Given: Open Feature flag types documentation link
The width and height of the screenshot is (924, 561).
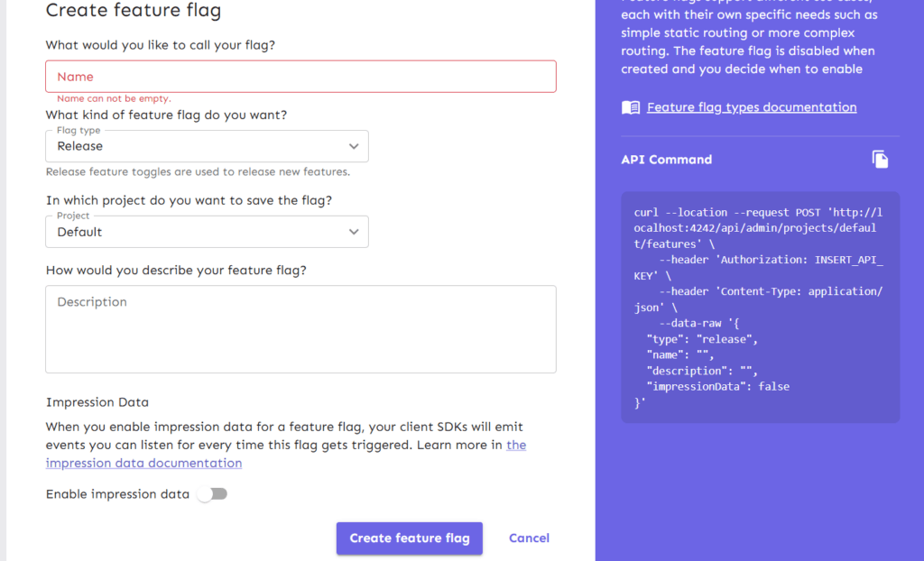Looking at the screenshot, I should pyautogui.click(x=752, y=107).
